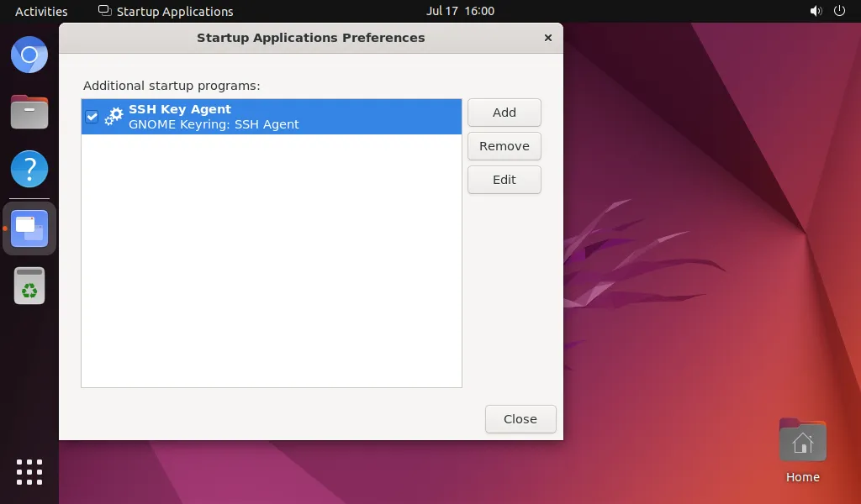Open the Activities overview

(40, 11)
